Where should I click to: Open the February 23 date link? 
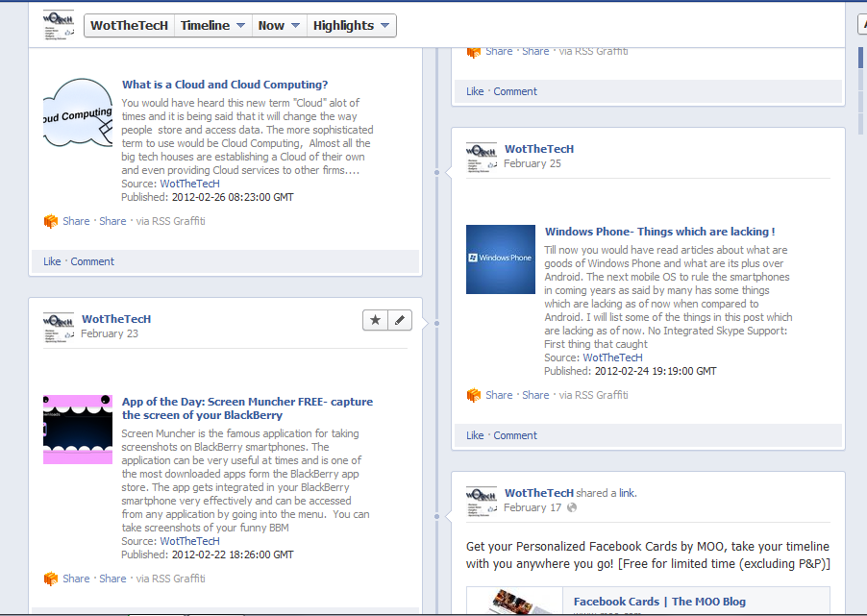pyautogui.click(x=110, y=333)
